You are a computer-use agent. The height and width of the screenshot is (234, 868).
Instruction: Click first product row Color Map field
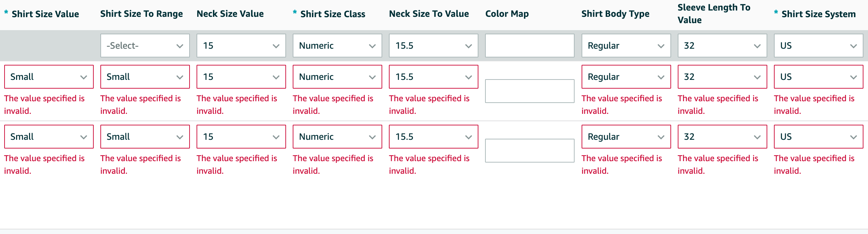tap(529, 91)
